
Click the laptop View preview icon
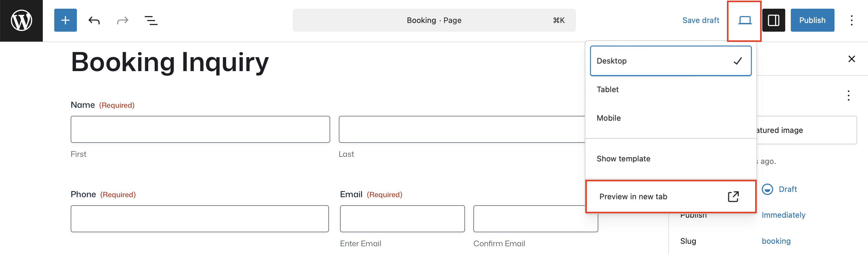745,20
